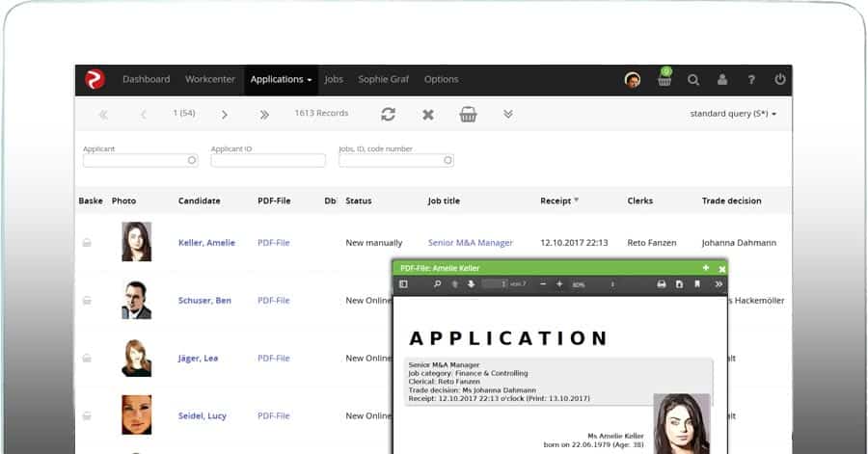Click the basket icon in the records toolbar

pyautogui.click(x=468, y=114)
